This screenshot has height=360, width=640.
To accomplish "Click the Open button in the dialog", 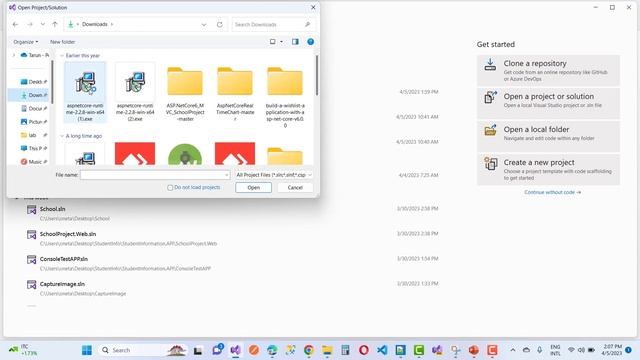I will pos(253,188).
